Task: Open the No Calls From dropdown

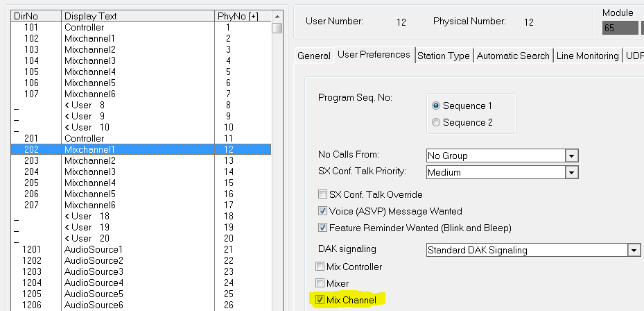Action: click(572, 155)
